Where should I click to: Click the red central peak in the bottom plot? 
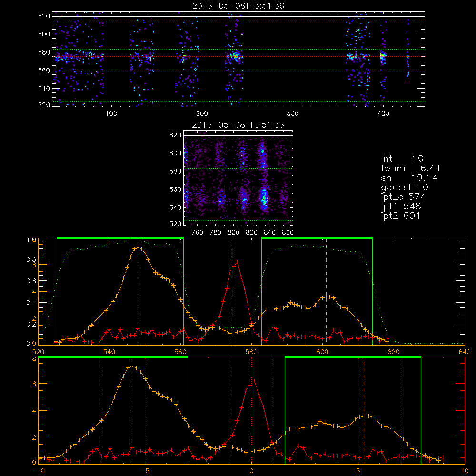click(x=254, y=381)
